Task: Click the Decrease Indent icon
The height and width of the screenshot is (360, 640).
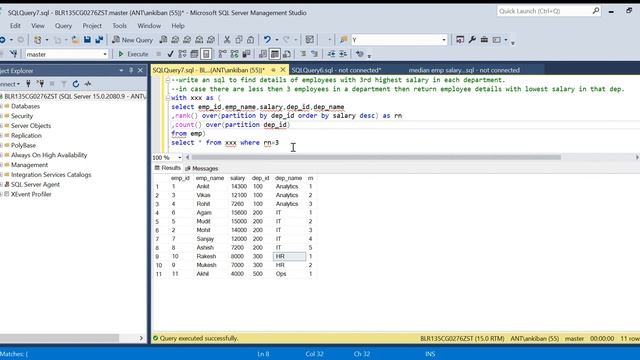Action: coord(331,54)
